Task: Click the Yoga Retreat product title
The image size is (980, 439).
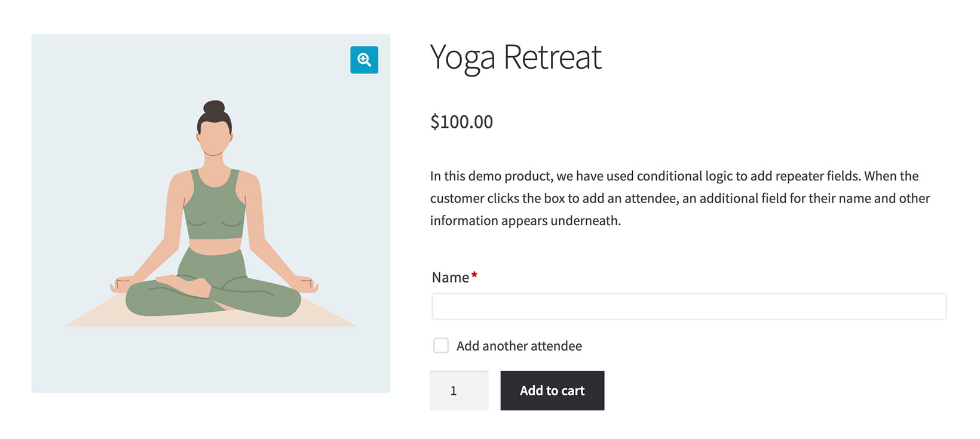Action: [515, 57]
